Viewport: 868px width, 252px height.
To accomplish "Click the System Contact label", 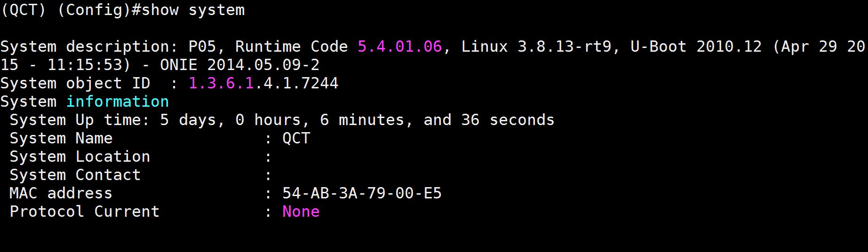I will (75, 175).
